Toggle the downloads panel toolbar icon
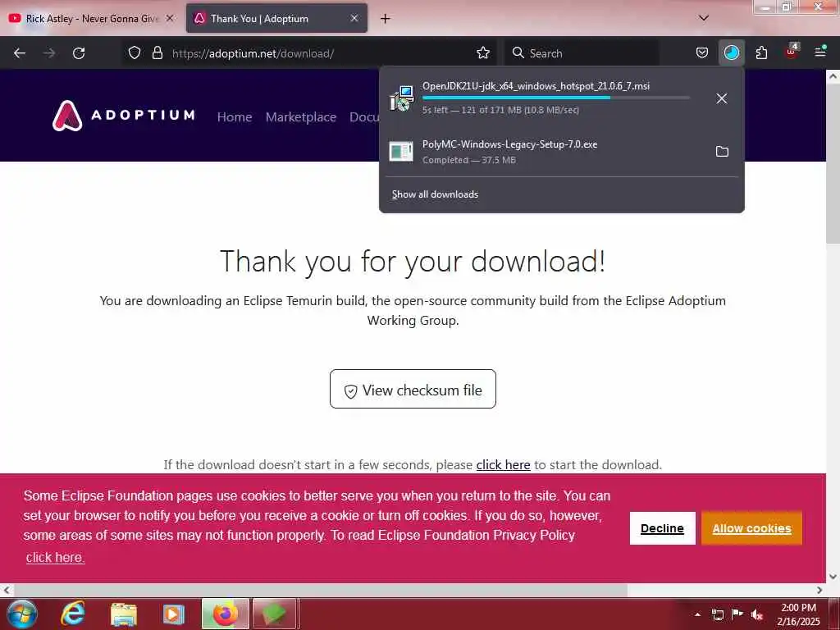840x630 pixels. [731, 53]
